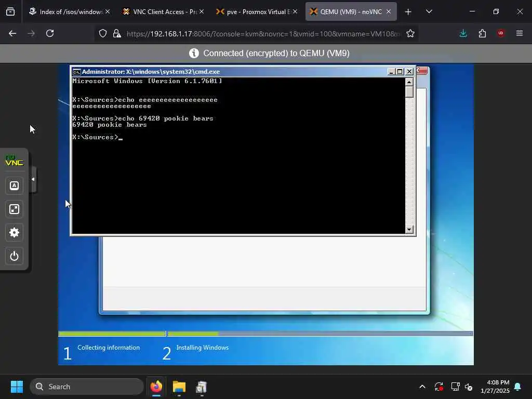Open a new browser tab

pos(408,12)
